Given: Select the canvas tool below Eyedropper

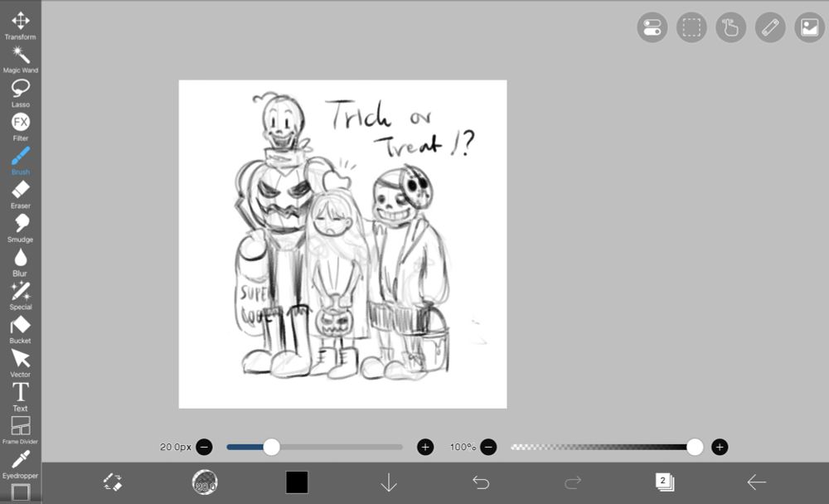Looking at the screenshot, I should tap(20, 492).
